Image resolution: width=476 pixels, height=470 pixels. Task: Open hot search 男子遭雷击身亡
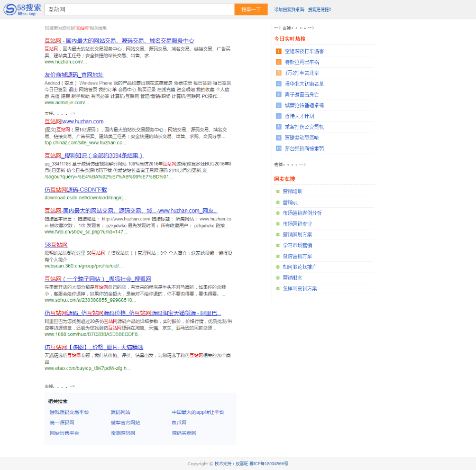pos(302,95)
